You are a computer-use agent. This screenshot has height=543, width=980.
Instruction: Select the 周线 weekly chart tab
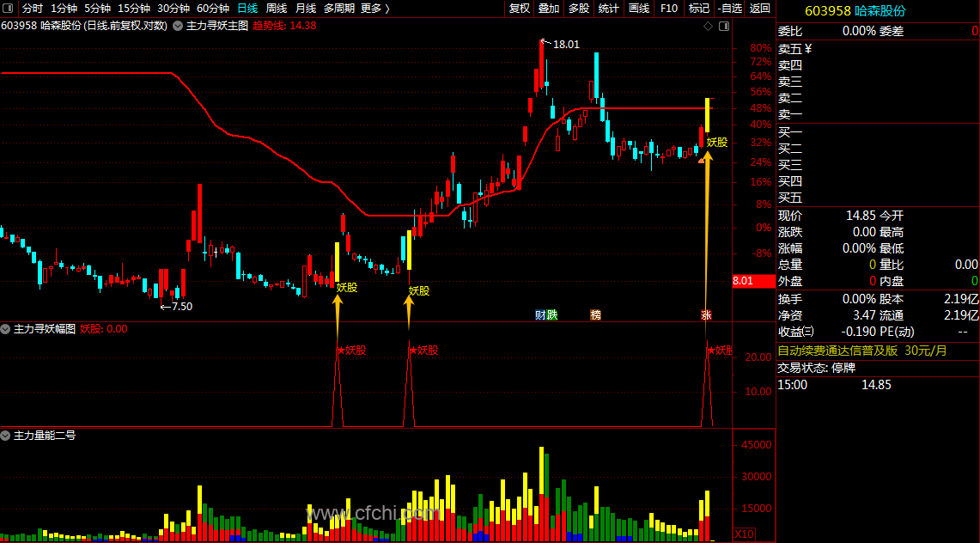point(277,8)
